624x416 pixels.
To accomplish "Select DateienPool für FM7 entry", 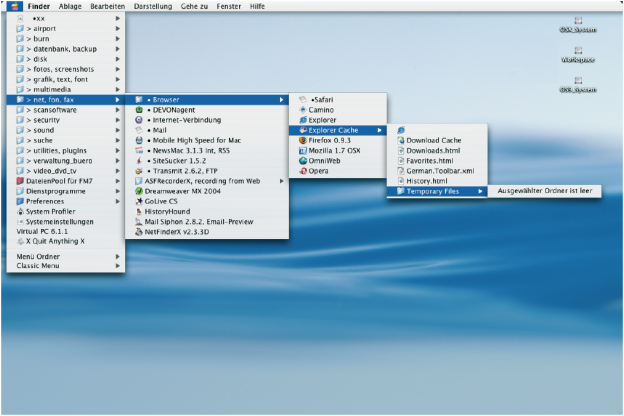I will tap(66, 181).
